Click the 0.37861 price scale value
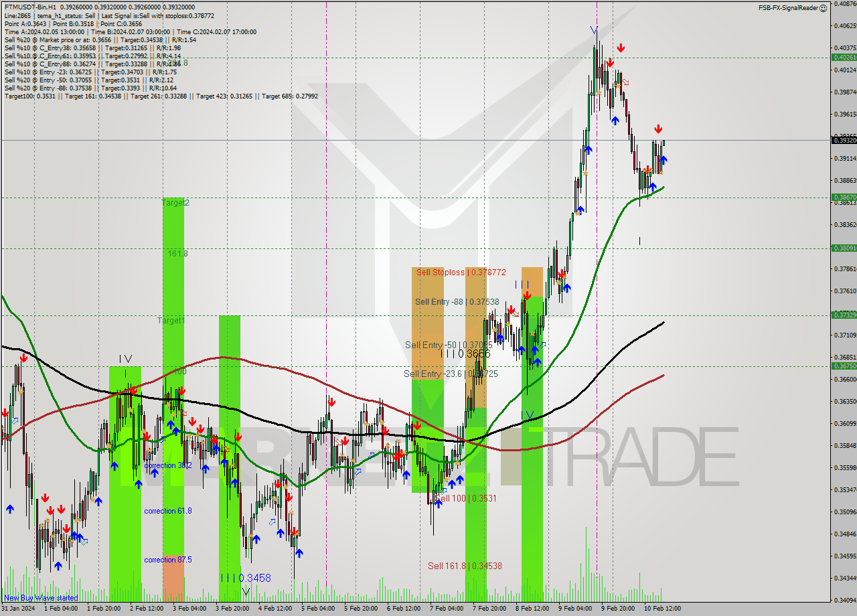The image size is (857, 616). (844, 268)
